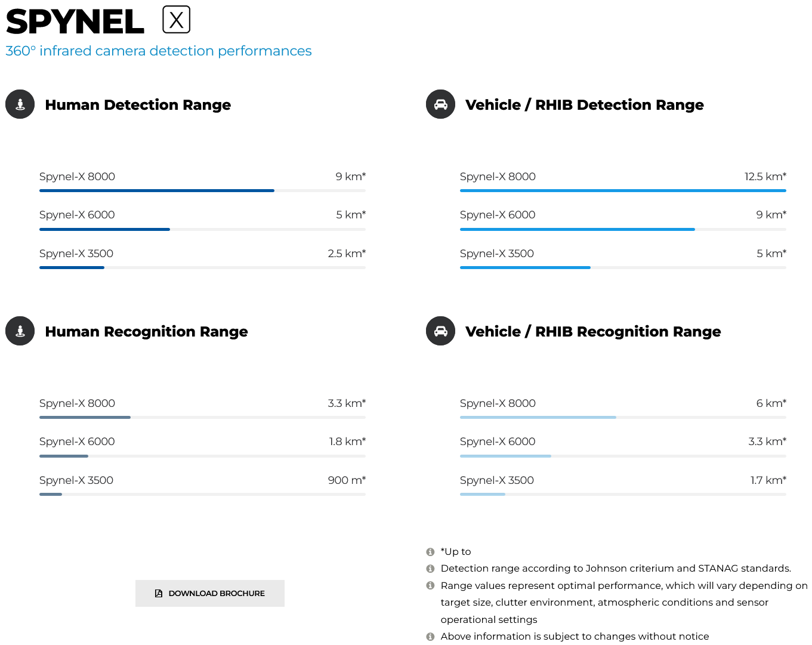
Task: Click the Spynel-X 8000 vehicle recognition bar
Action: 623,418
